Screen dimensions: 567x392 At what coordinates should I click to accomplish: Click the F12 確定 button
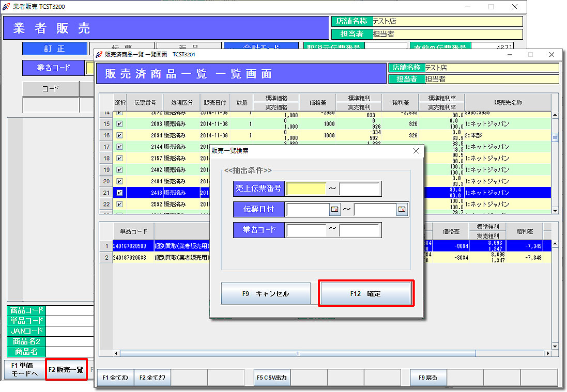pos(366,293)
